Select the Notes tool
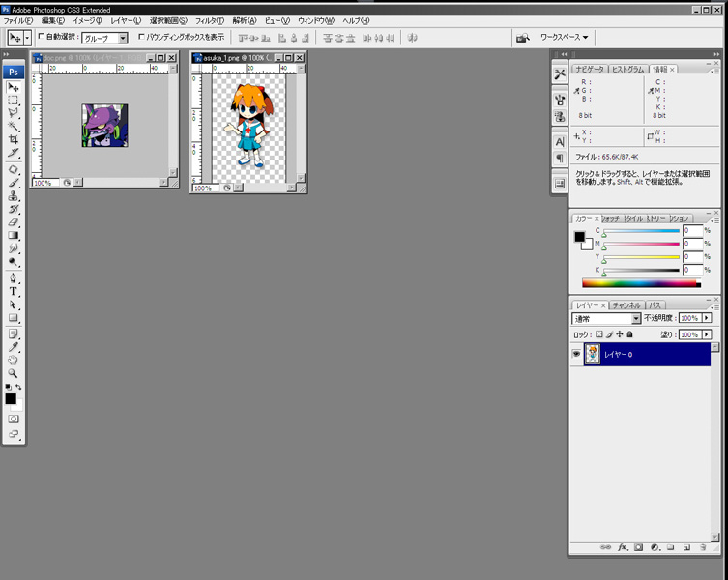The image size is (728, 580). point(13,333)
